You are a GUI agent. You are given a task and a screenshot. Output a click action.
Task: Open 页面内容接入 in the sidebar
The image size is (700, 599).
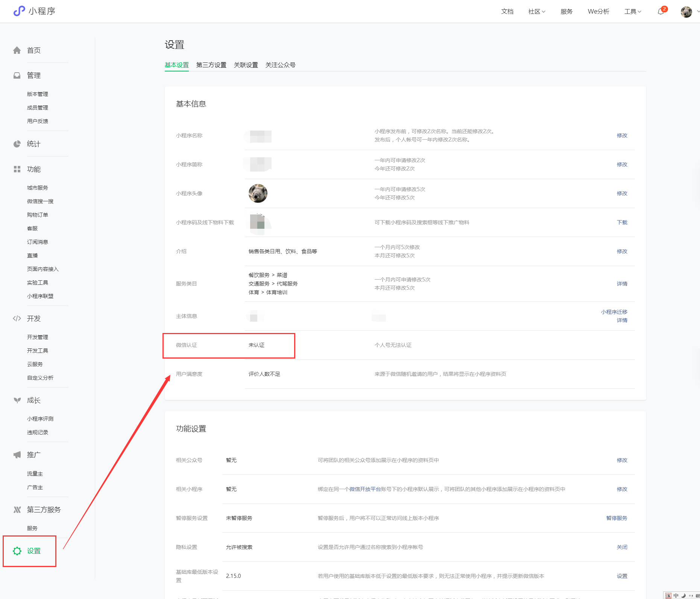tap(43, 269)
